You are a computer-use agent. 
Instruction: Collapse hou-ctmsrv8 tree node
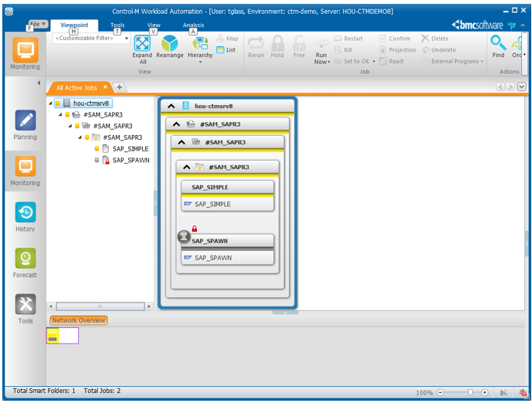pyautogui.click(x=50, y=103)
